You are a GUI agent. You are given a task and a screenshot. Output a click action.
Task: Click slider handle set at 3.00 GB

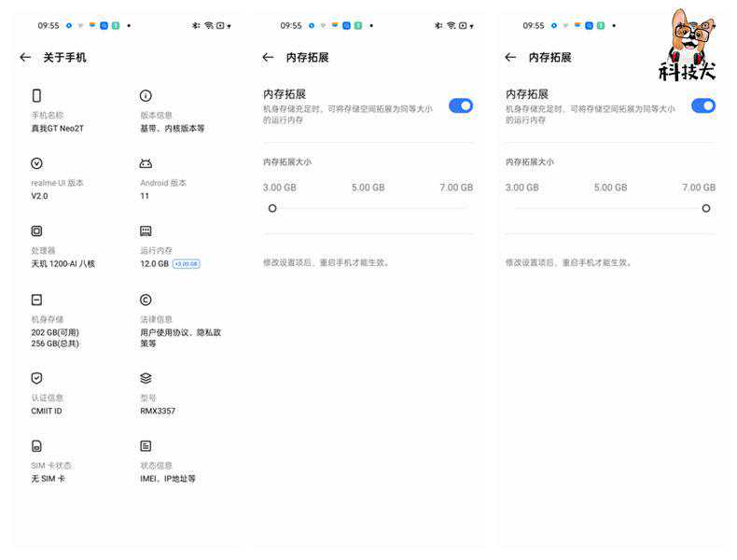[272, 208]
